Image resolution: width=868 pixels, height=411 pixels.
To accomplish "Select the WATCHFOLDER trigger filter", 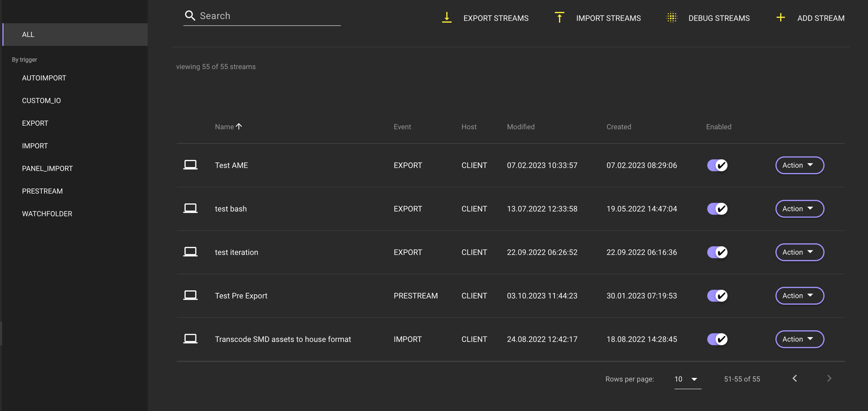I will click(47, 214).
